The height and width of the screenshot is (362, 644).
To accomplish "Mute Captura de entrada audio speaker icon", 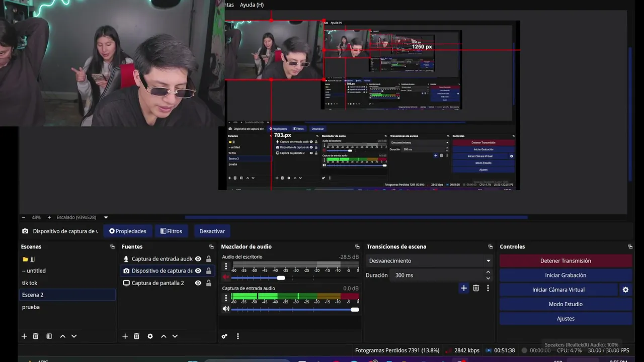I will (226, 309).
